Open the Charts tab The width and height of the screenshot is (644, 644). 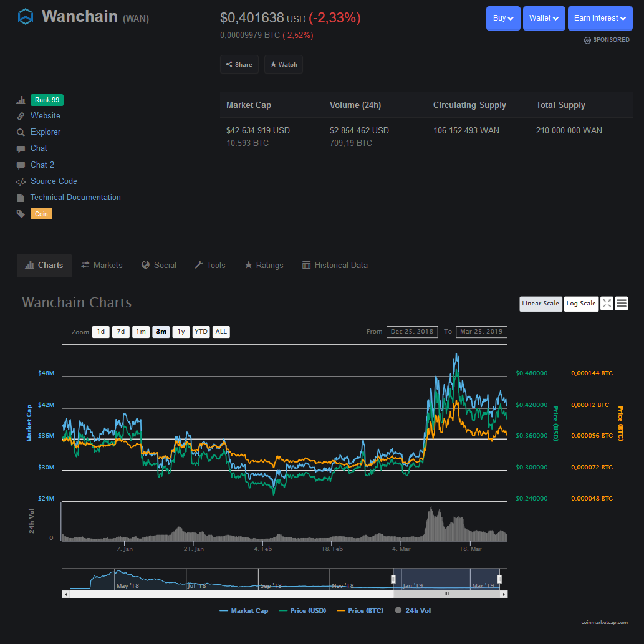click(x=44, y=266)
